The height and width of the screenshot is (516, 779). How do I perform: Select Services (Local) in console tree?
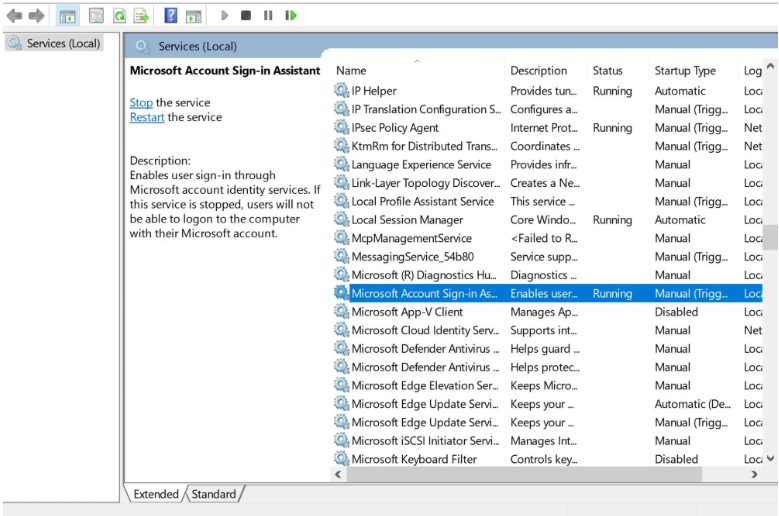56,44
